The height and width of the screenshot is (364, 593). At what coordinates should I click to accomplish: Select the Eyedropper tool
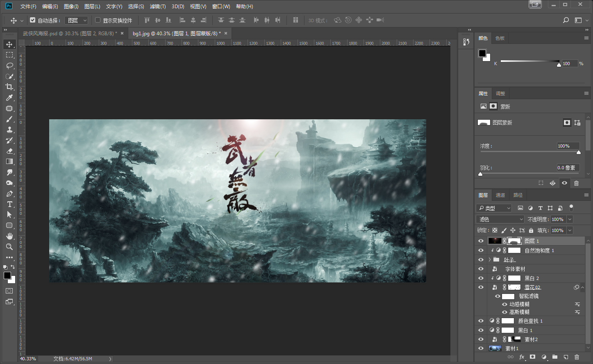[x=9, y=98]
